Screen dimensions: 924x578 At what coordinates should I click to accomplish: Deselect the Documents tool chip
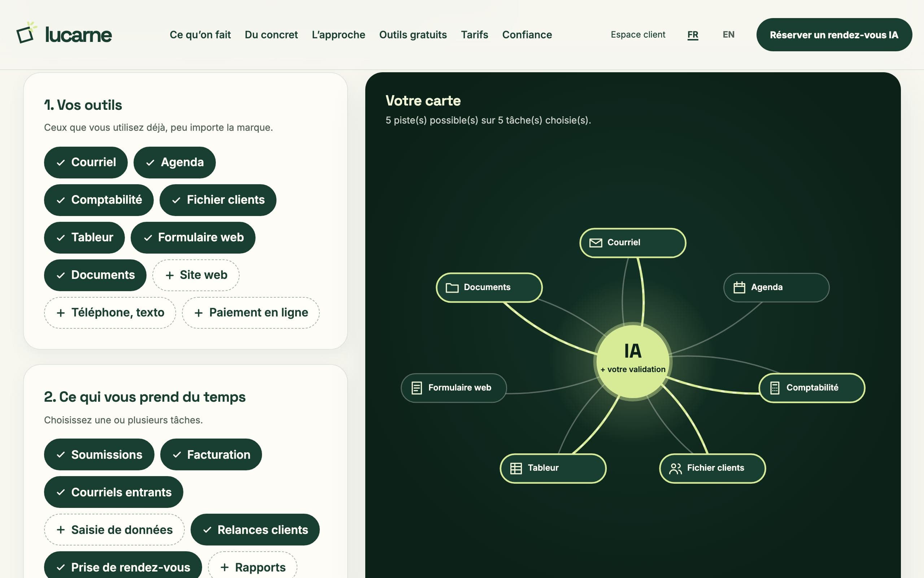(x=95, y=275)
